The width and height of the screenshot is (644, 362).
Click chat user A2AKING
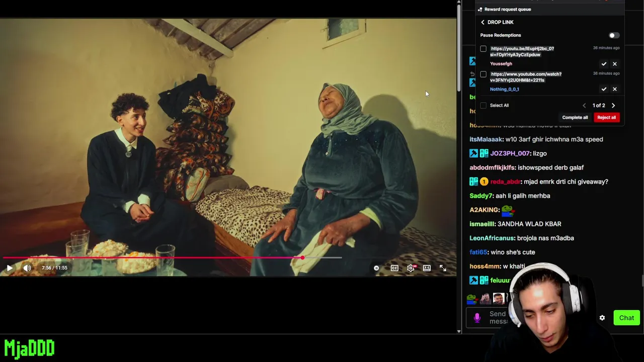[484, 210]
